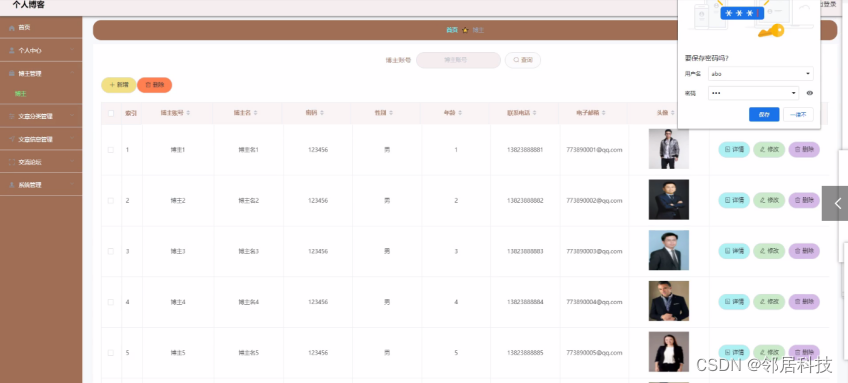Check the select-all checkbox in table header

(111, 113)
